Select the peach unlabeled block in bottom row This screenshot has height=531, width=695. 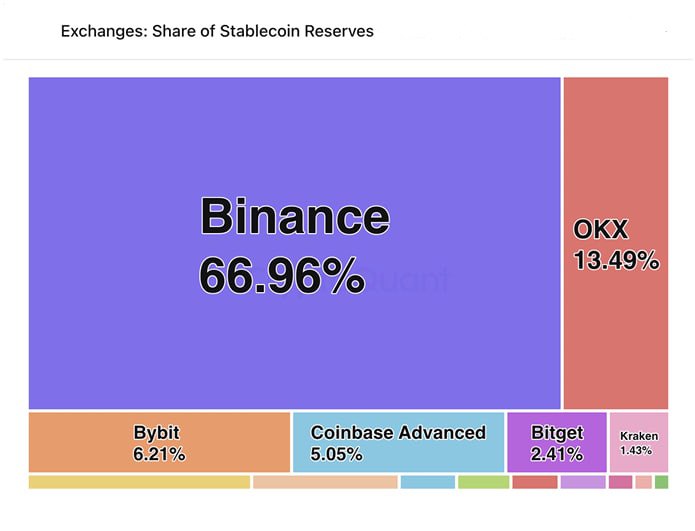(x=325, y=482)
